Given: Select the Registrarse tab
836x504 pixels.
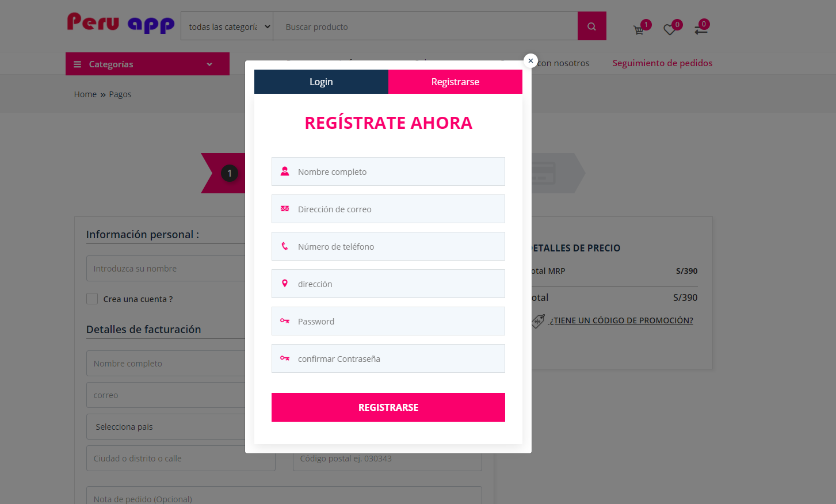Looking at the screenshot, I should point(455,82).
